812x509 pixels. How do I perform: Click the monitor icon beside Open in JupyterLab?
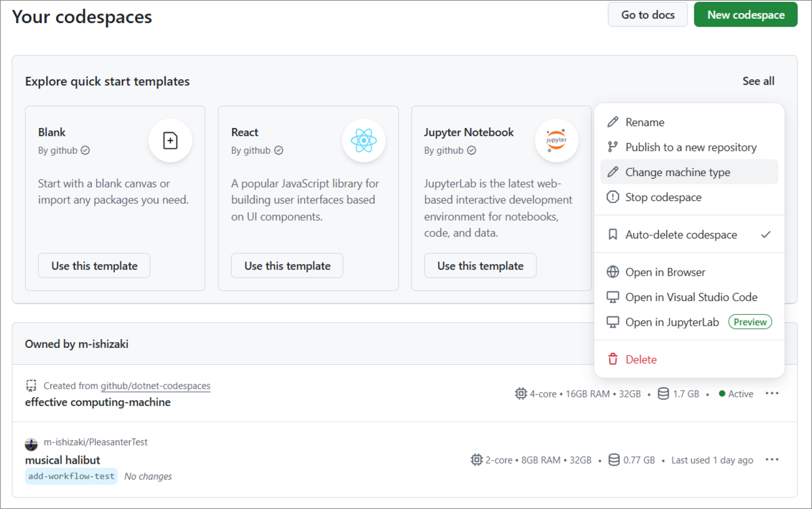[x=613, y=322]
